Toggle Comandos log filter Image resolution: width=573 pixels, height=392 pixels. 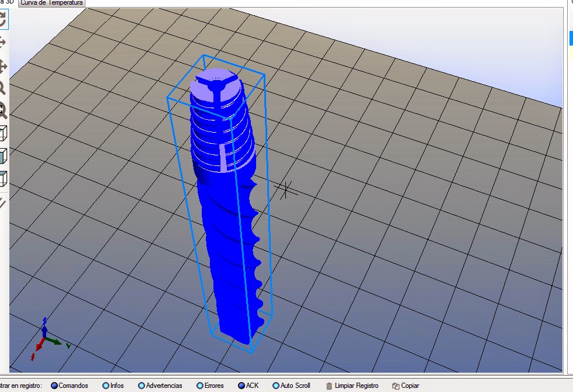pos(70,386)
